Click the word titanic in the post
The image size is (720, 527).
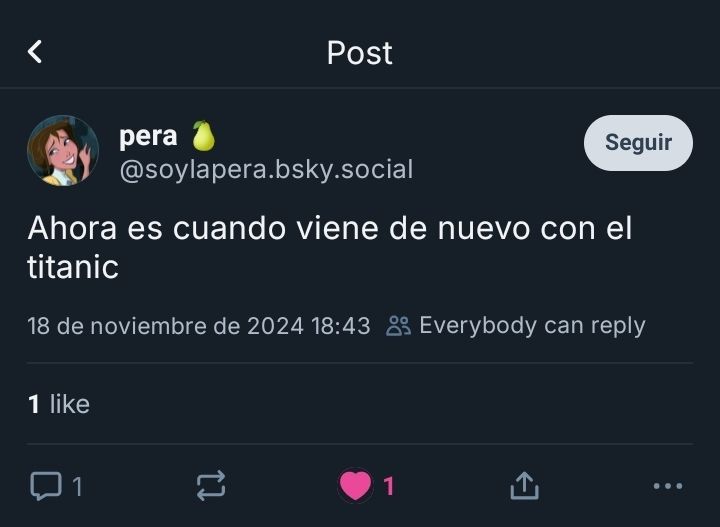73,267
